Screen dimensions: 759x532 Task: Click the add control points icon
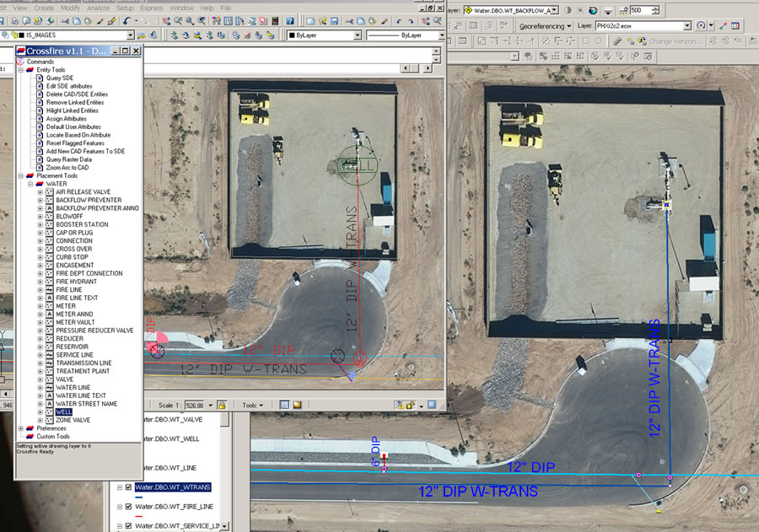click(724, 25)
